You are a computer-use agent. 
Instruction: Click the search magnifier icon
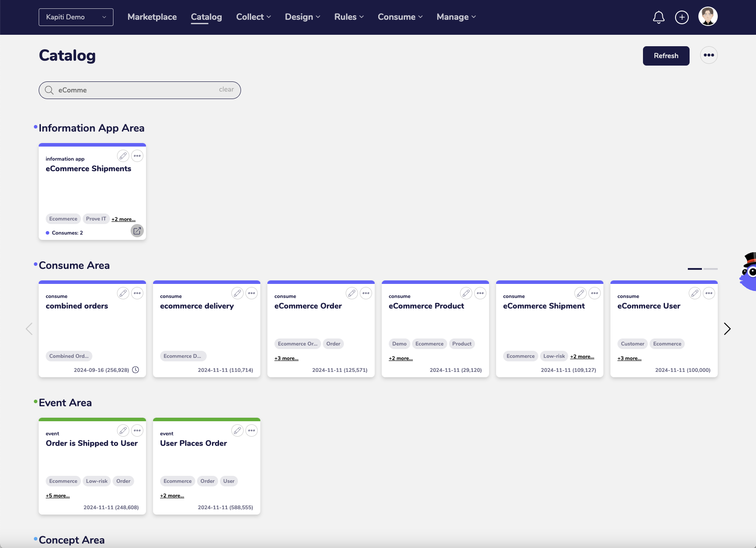tap(49, 90)
